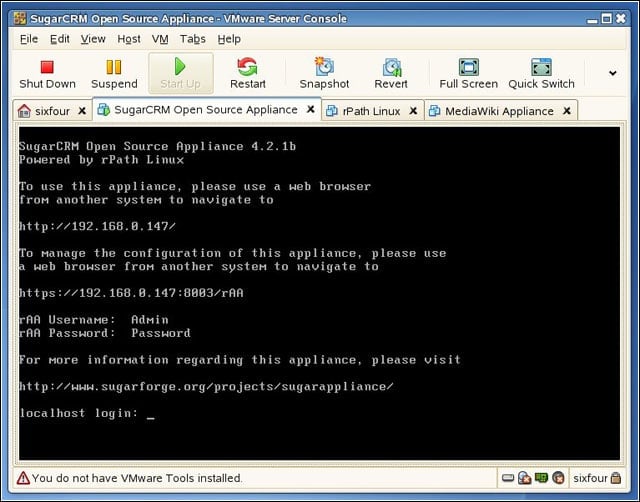This screenshot has width=640, height=502.
Task: Close the VMware Server Console window
Action: (621, 18)
